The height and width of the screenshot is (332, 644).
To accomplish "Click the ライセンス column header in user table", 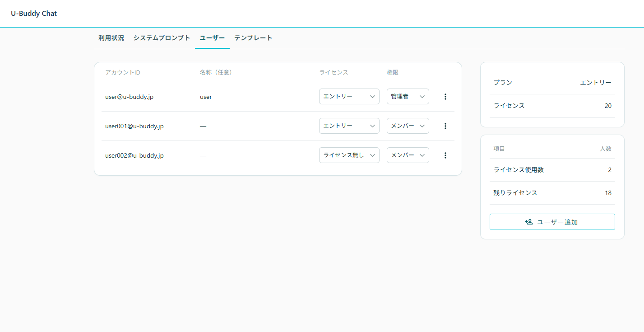I will (334, 72).
